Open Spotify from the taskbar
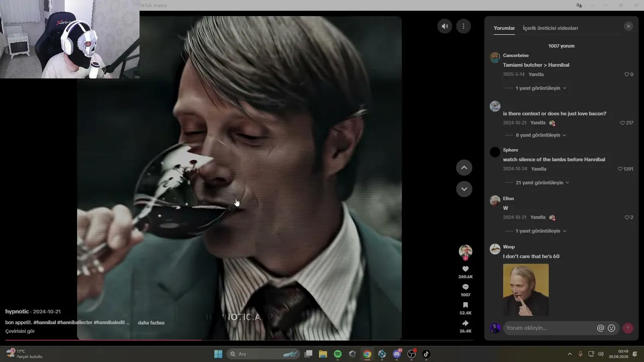The image size is (644, 362). pyautogui.click(x=338, y=354)
